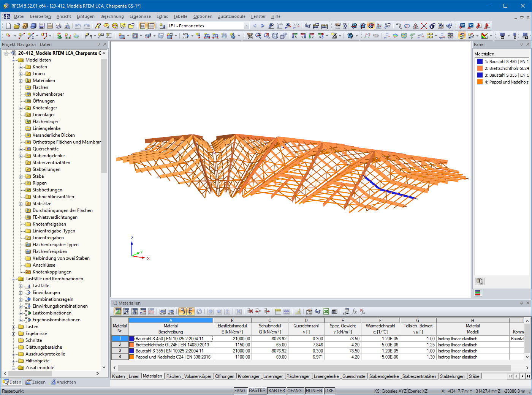Switch navigator to Zeigen tab
This screenshot has height=395, width=532.
[35, 382]
